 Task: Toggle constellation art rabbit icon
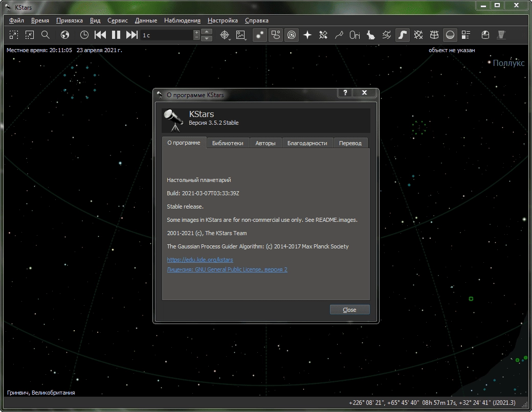(371, 35)
